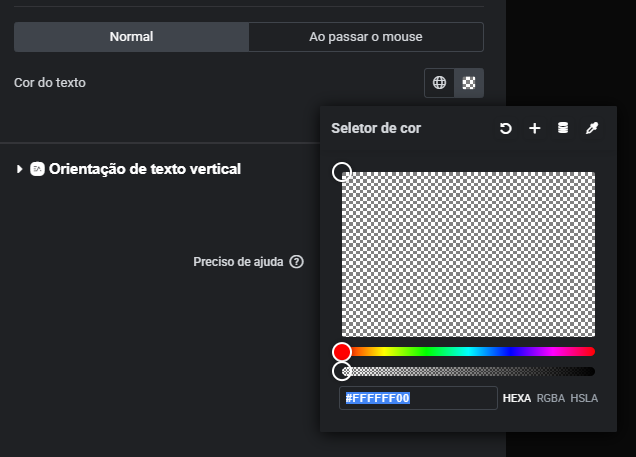Select the HEXA color format
636x457 pixels.
[516, 398]
